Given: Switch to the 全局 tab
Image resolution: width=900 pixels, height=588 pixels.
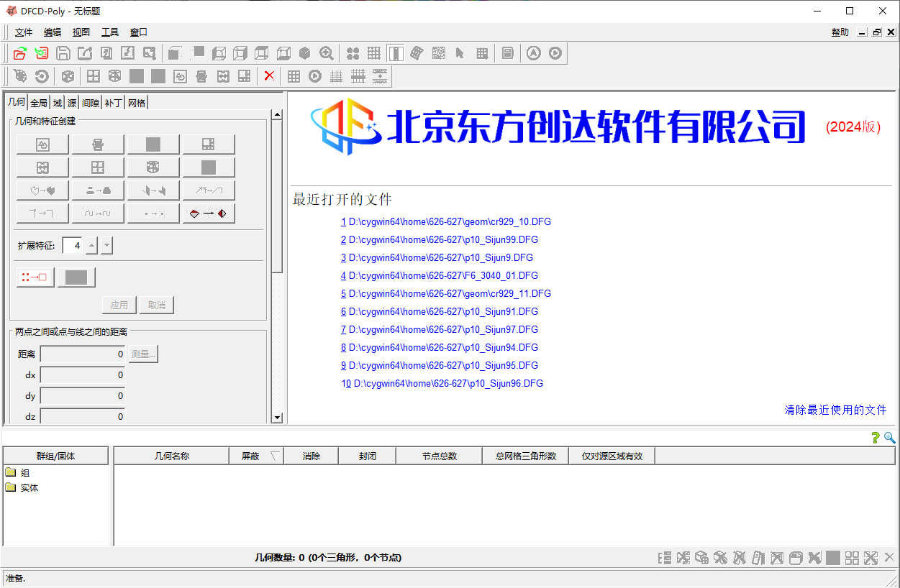Looking at the screenshot, I should [x=39, y=103].
